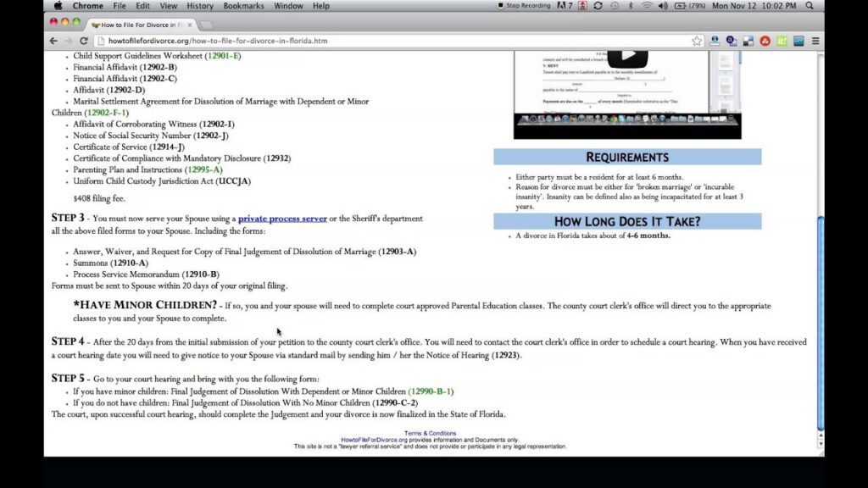The image size is (868, 488).
Task: Click the page vertical scrollbar thumb
Action: click(x=821, y=324)
